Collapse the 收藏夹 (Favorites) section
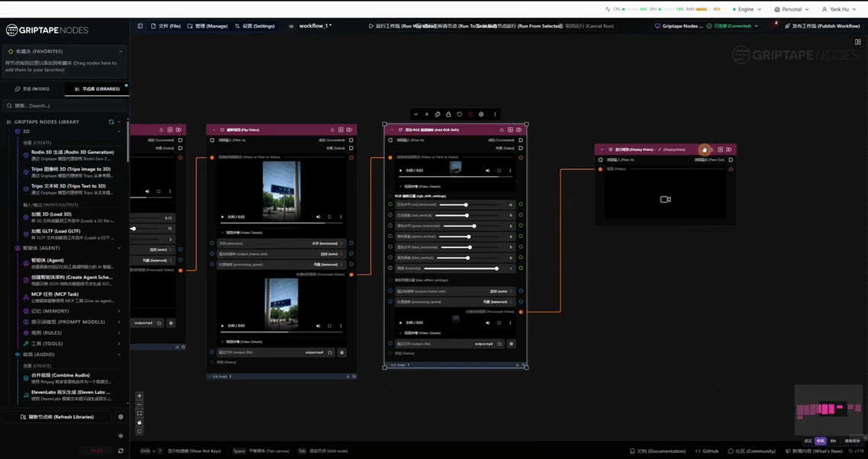868x459 pixels. pyautogui.click(x=121, y=52)
